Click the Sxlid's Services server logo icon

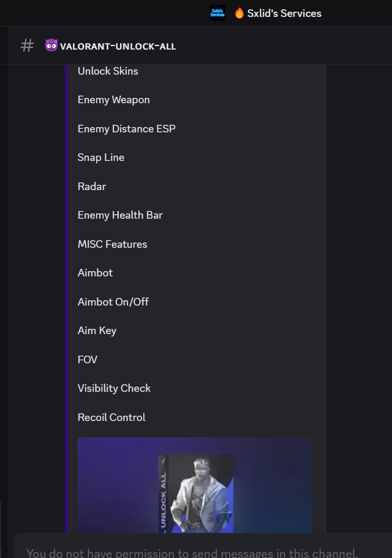tap(217, 13)
